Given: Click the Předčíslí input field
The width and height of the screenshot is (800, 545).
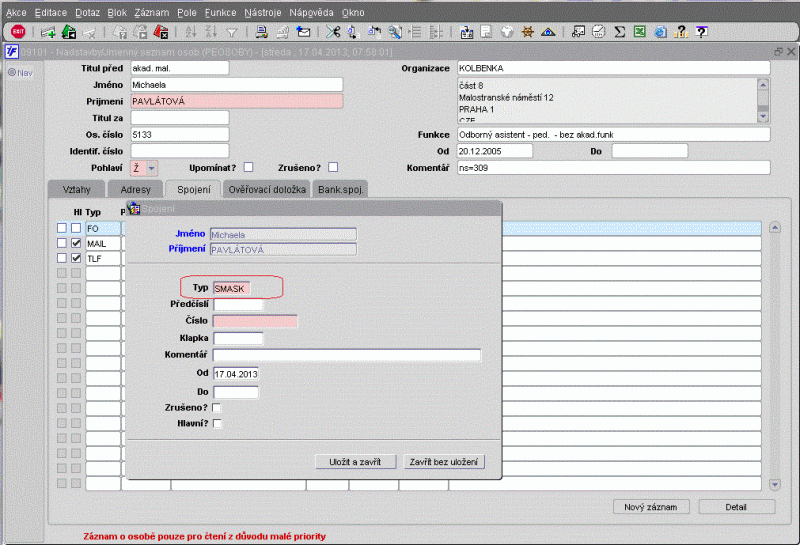Looking at the screenshot, I should (238, 305).
